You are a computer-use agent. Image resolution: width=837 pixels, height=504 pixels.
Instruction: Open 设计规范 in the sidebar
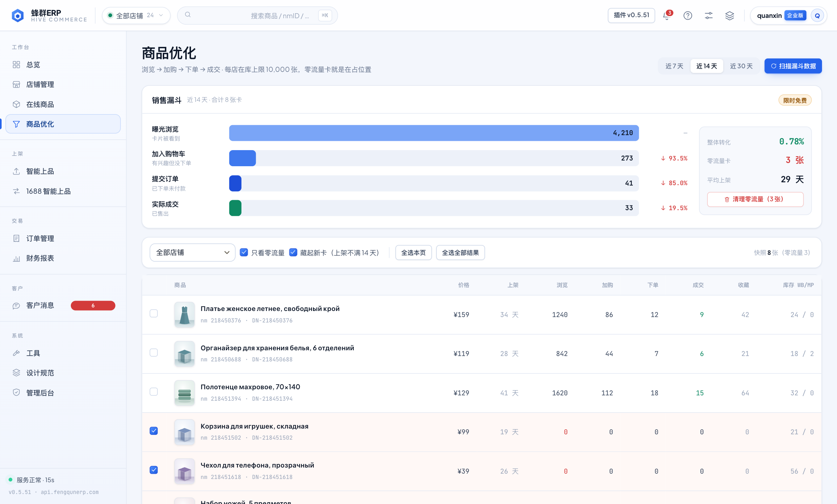pos(63,373)
